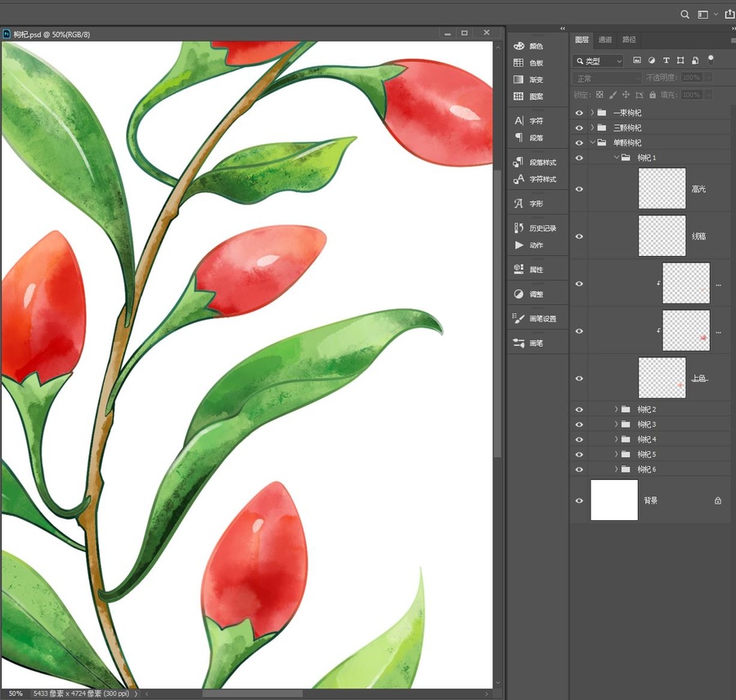The height and width of the screenshot is (700, 736).
Task: Collapse the 枸杞 1 group
Action: click(x=617, y=158)
